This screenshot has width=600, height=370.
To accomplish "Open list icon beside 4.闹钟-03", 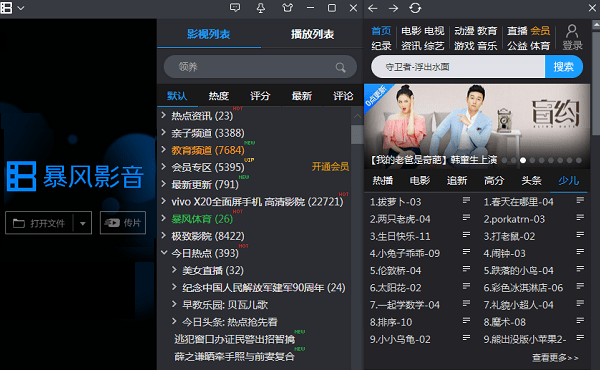I will coord(580,252).
